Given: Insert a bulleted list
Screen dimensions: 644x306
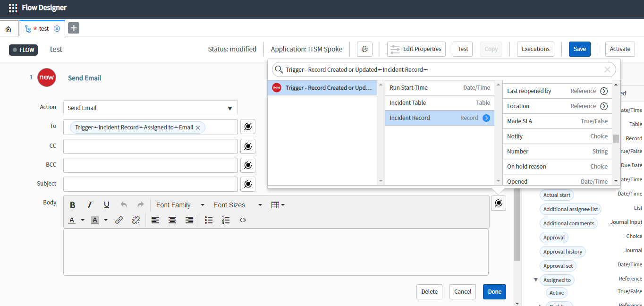Looking at the screenshot, I should click(x=209, y=220).
